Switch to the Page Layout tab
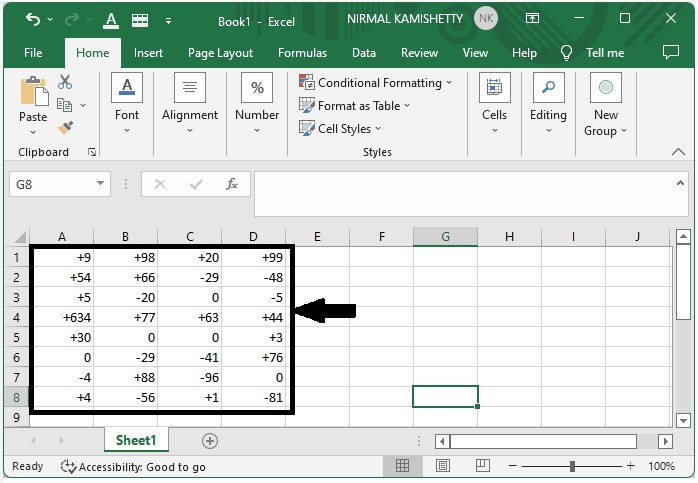698x483 pixels. pyautogui.click(x=220, y=53)
